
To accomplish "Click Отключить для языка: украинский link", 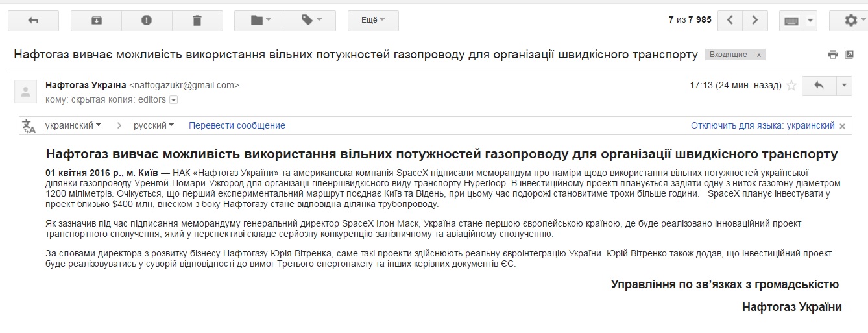I will (x=762, y=125).
